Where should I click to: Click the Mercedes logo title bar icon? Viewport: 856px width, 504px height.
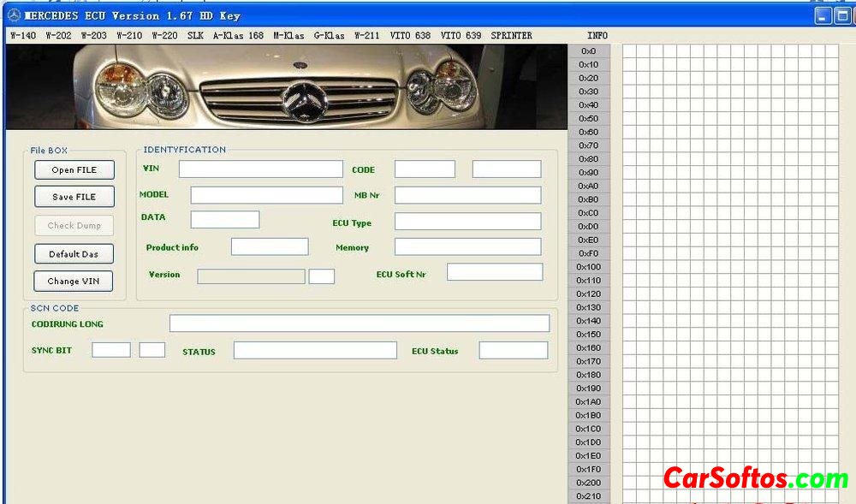[x=13, y=15]
